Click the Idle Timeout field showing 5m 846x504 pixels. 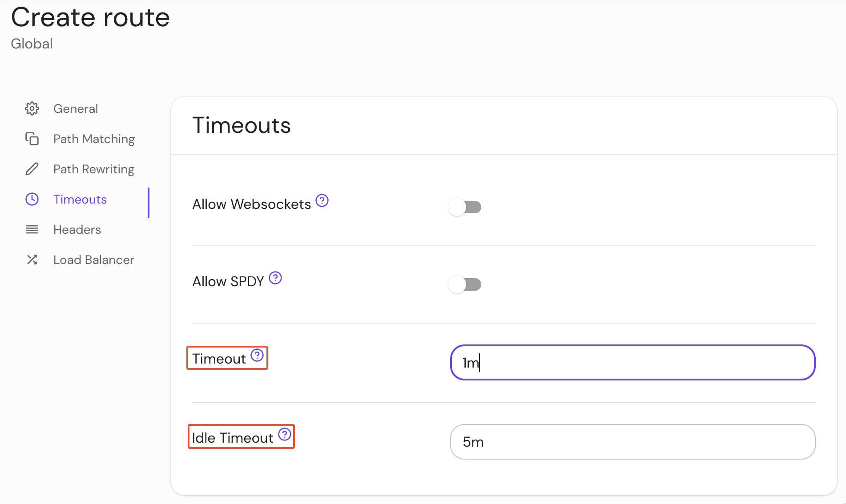(x=632, y=442)
